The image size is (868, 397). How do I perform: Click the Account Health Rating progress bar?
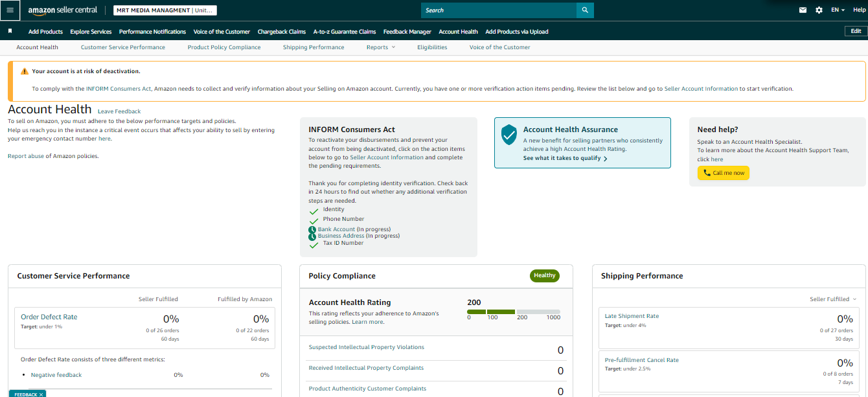pos(514,312)
